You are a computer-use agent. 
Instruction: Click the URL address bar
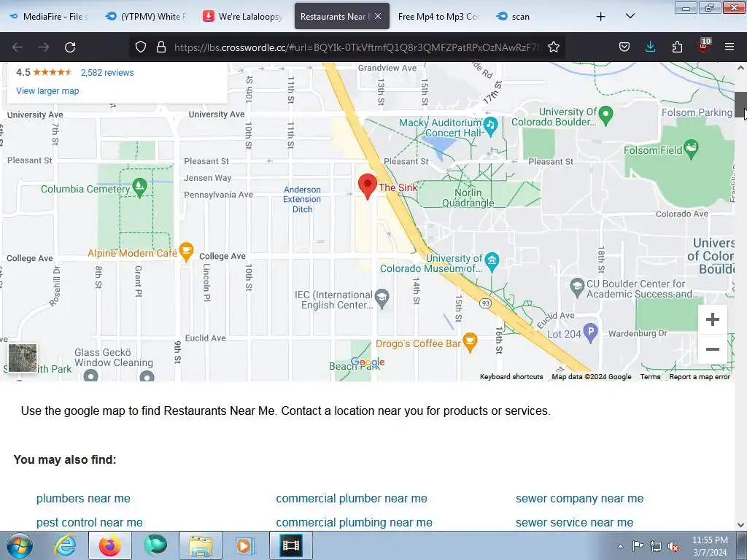tap(356, 47)
